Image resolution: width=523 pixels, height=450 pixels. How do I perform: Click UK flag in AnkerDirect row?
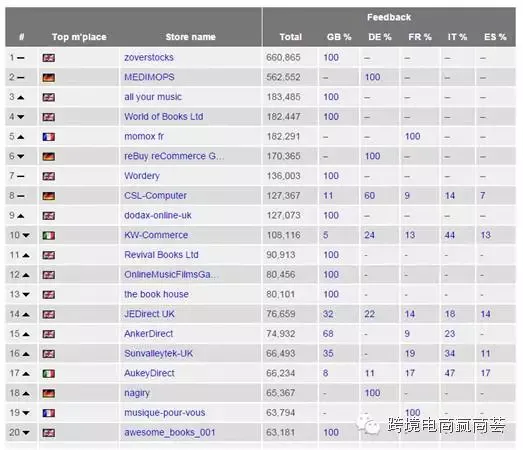(x=49, y=334)
